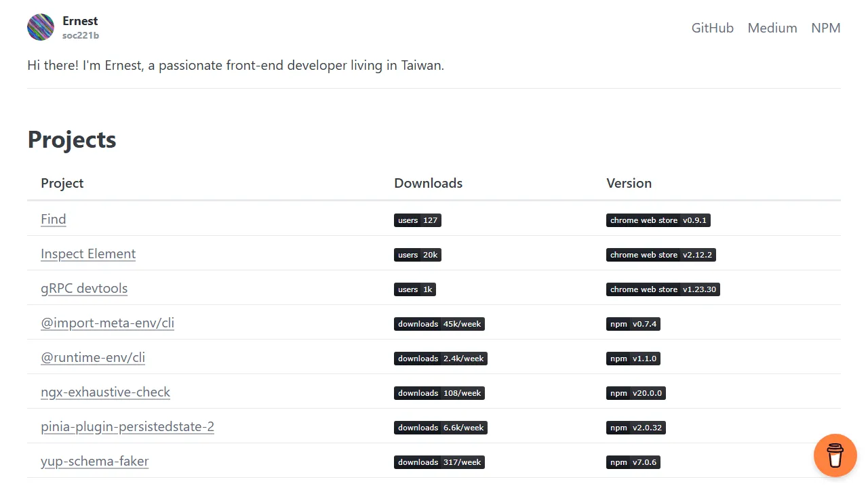Screen dimensions: 868x488
Task: Click the downloads 45k/week badge
Action: pyautogui.click(x=439, y=323)
